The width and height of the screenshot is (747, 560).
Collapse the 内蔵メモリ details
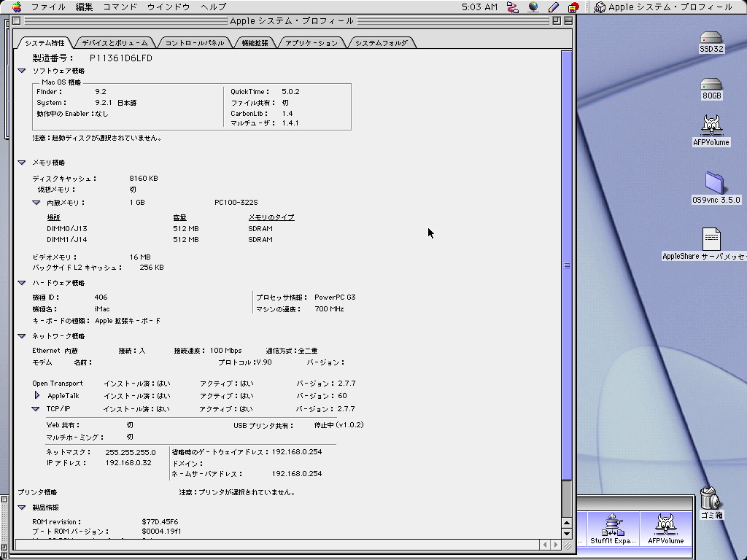click(36, 203)
